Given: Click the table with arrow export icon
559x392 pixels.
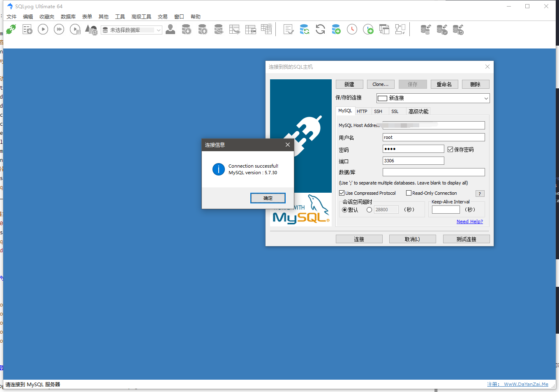Looking at the screenshot, I should point(235,30).
